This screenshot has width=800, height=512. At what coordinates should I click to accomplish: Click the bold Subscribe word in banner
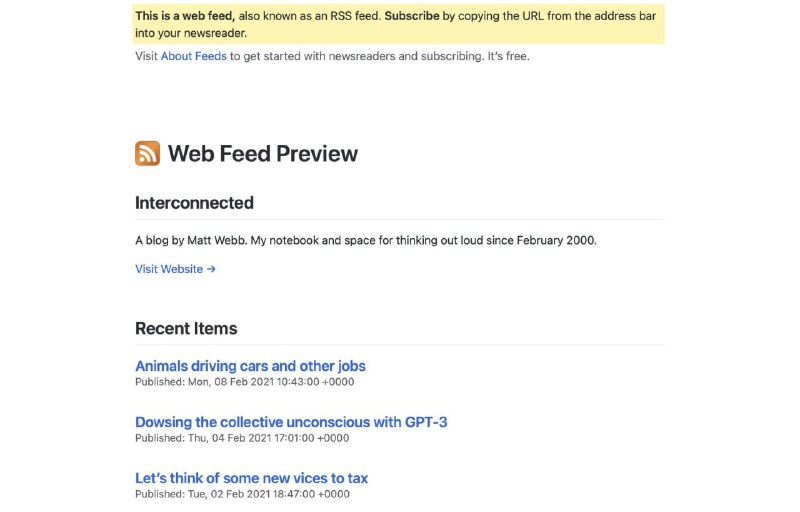click(x=411, y=16)
